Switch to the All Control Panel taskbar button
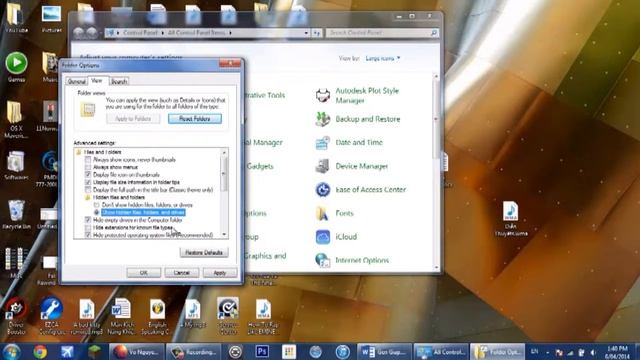Screen dimensions: 640x360 [x=441, y=351]
